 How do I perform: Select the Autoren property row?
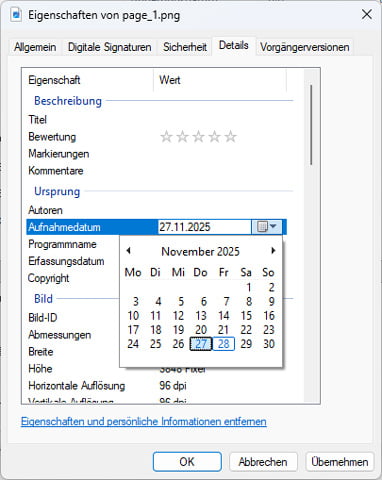tap(157, 210)
